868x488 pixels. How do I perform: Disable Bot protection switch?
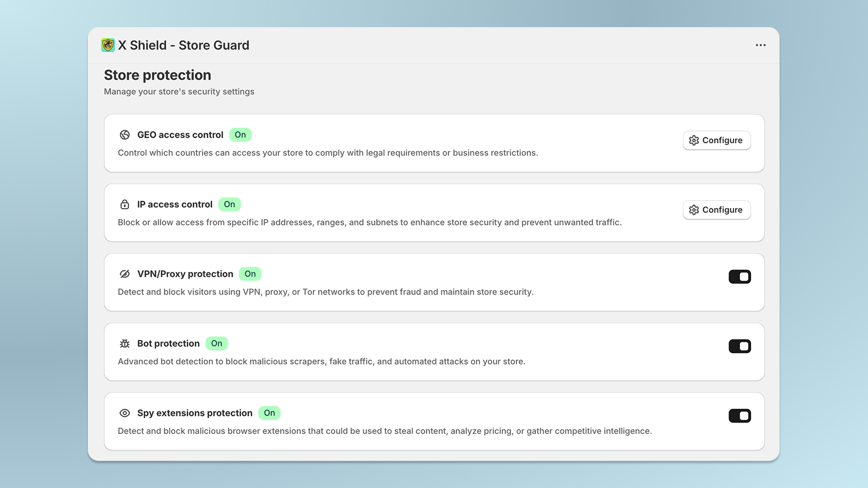pos(740,346)
